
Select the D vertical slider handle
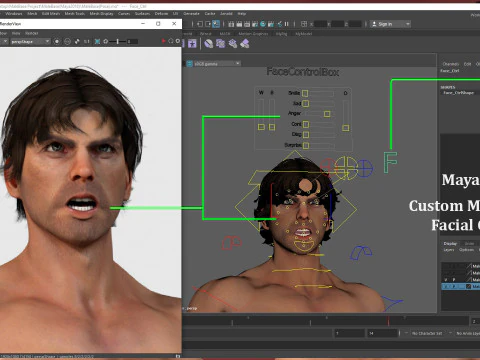click(x=346, y=128)
